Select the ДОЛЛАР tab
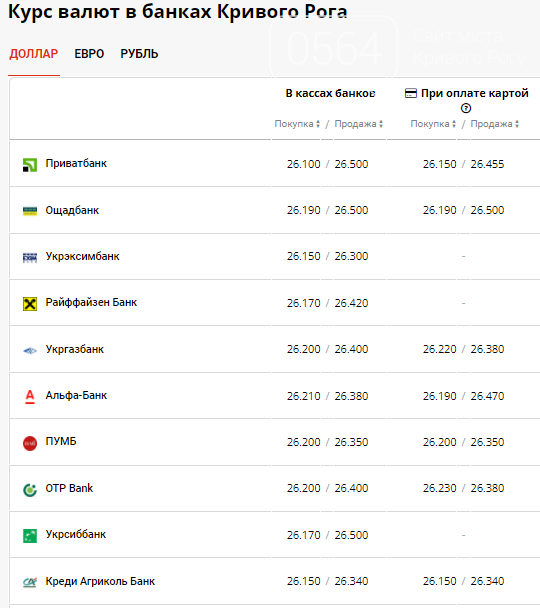The height and width of the screenshot is (608, 540). click(34, 54)
